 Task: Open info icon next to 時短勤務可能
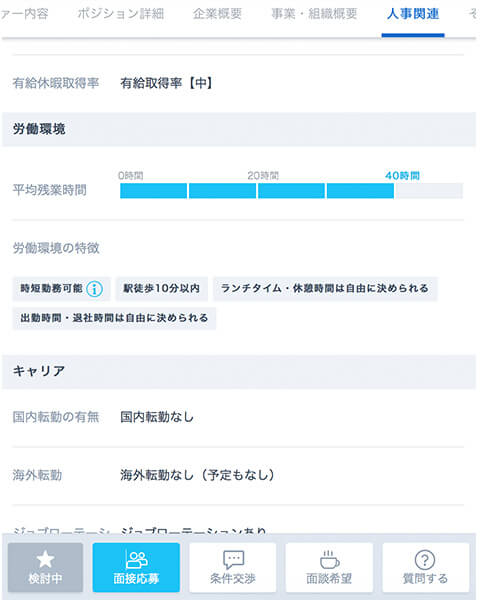(x=94, y=289)
